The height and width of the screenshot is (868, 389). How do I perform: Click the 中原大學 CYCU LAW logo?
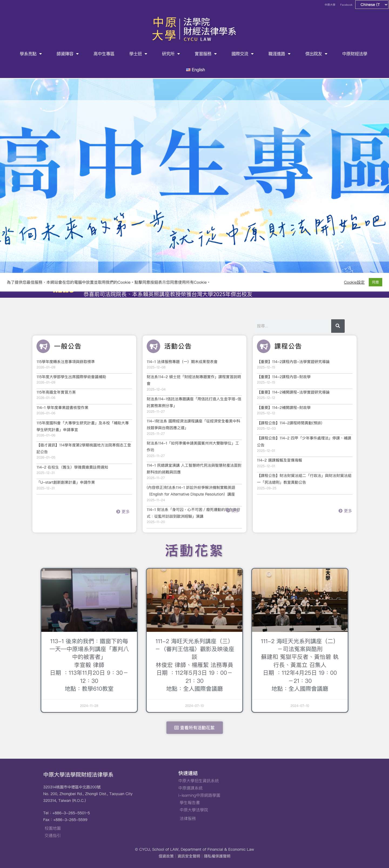tap(194, 29)
